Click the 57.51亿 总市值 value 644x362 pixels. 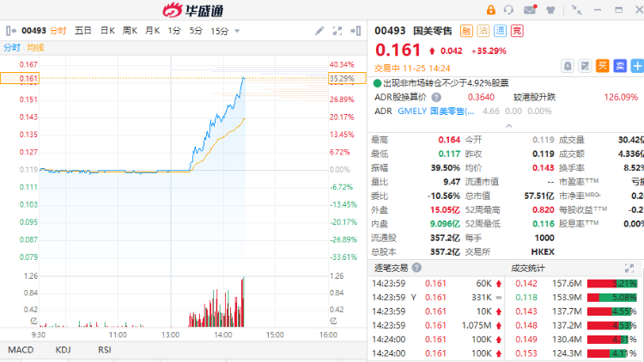tap(539, 196)
